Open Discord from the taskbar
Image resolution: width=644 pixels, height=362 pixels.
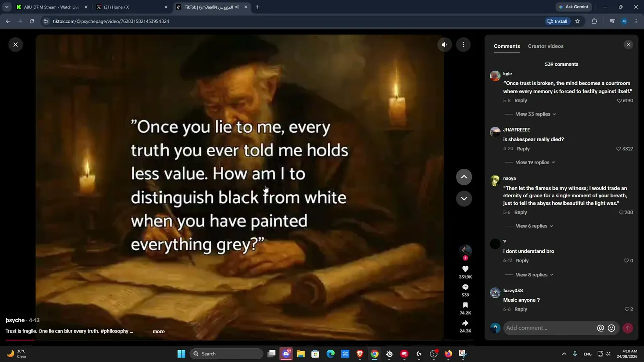point(286,354)
